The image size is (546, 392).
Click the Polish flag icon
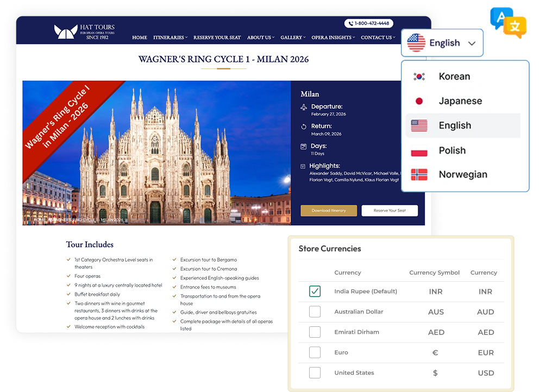(x=419, y=150)
